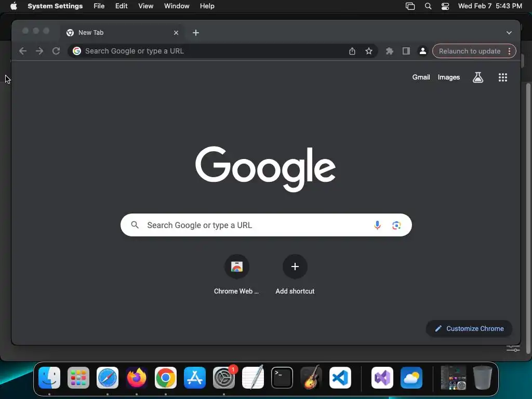Expand tab search chevron
The image size is (532, 399).
509,33
